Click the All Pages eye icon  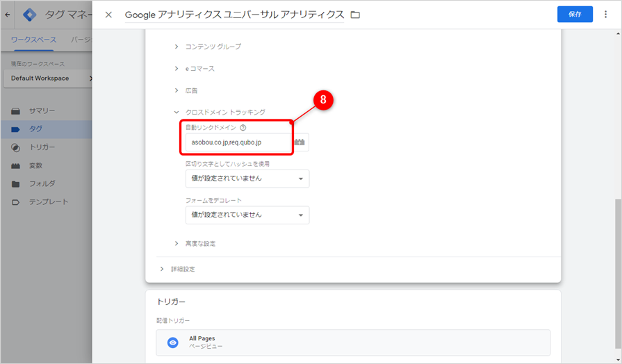(172, 342)
